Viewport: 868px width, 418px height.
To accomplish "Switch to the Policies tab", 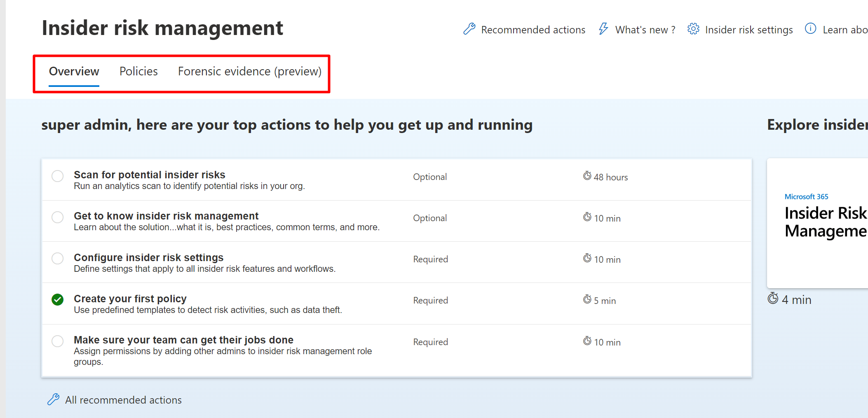I will click(x=138, y=72).
